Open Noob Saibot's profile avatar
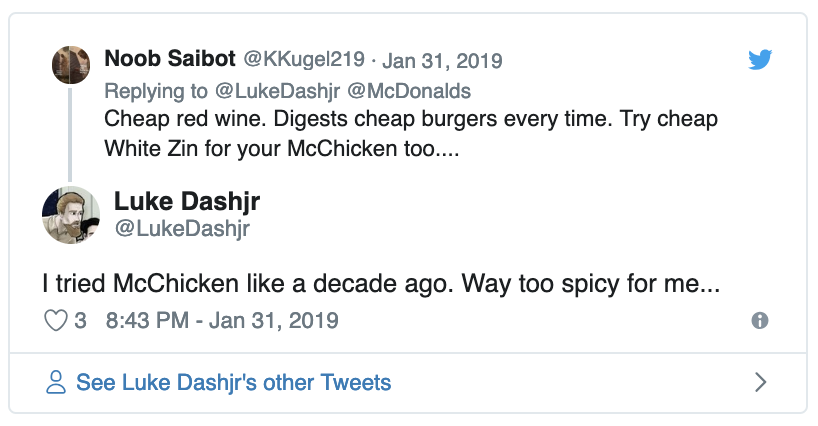 (71, 65)
